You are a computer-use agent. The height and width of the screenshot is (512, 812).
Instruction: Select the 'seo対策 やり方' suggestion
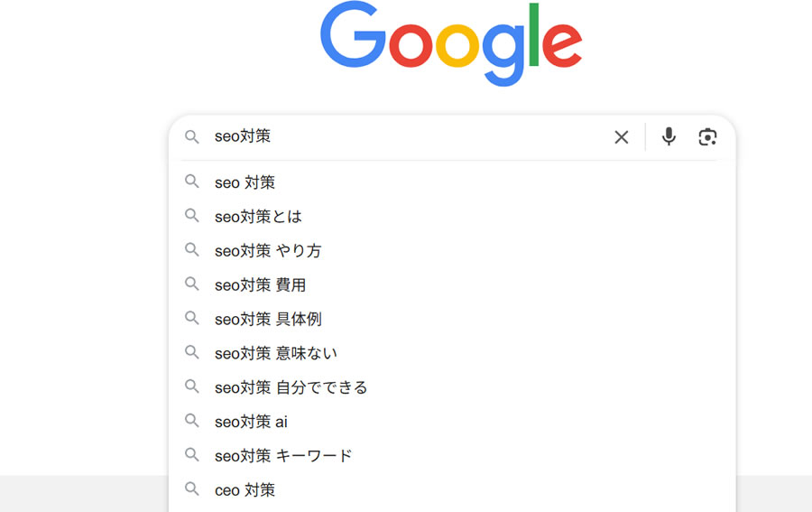pyautogui.click(x=452, y=251)
